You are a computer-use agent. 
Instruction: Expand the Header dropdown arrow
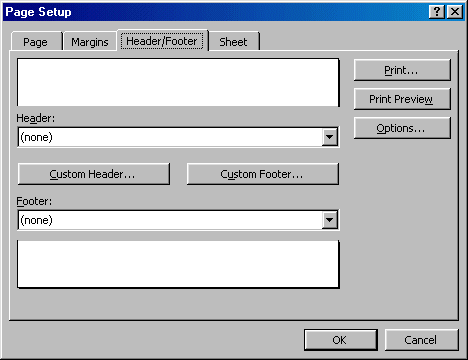(x=329, y=137)
